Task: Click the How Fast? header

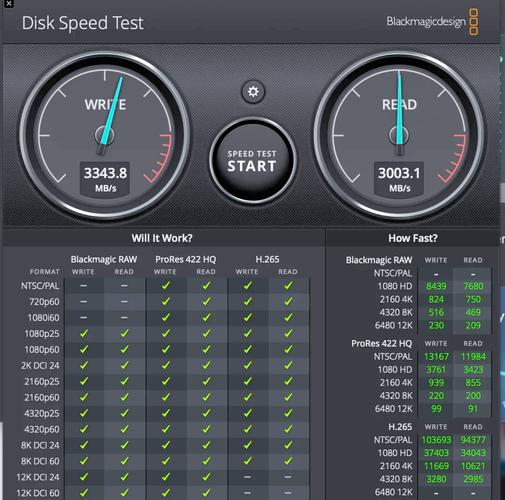Action: (x=413, y=238)
